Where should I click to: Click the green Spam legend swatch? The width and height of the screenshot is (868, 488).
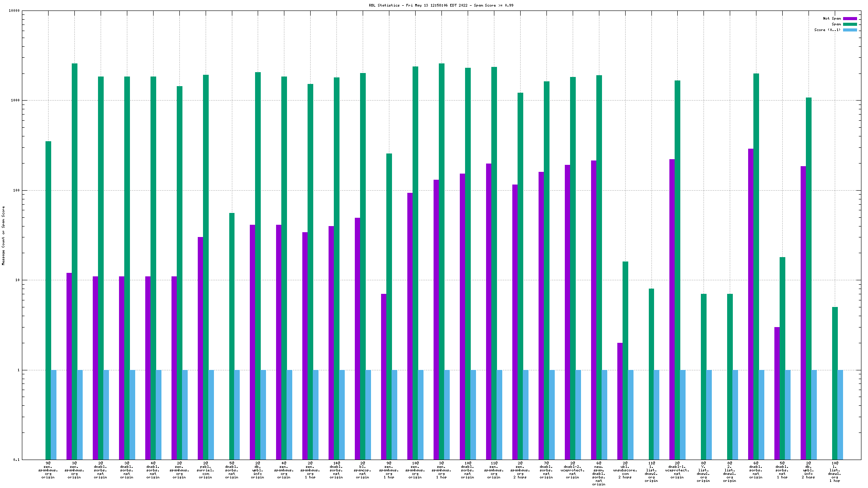(850, 24)
